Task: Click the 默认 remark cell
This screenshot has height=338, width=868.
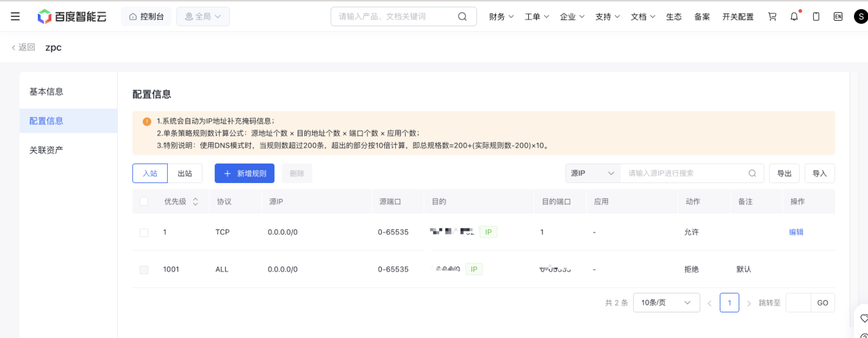Action: pyautogui.click(x=744, y=269)
